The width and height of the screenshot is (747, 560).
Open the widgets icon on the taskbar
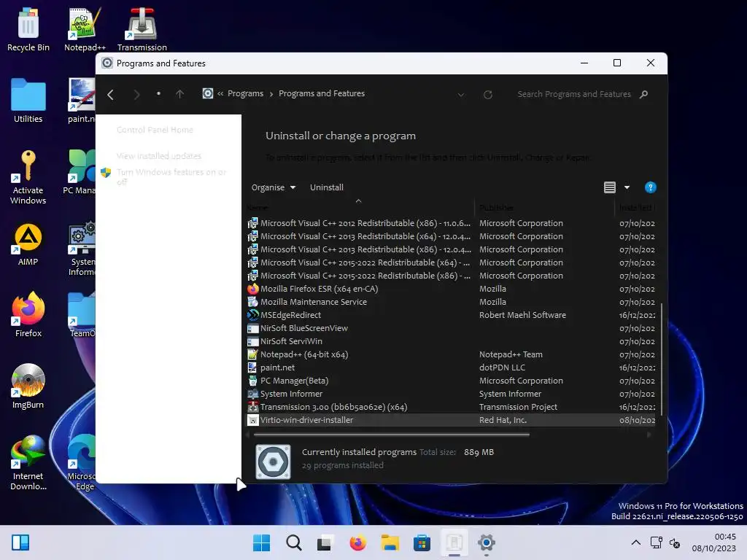click(20, 542)
